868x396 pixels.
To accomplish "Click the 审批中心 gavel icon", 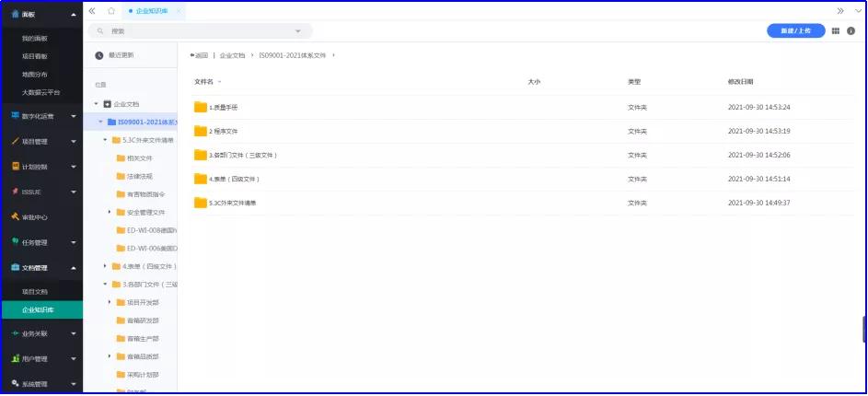I will [x=16, y=217].
